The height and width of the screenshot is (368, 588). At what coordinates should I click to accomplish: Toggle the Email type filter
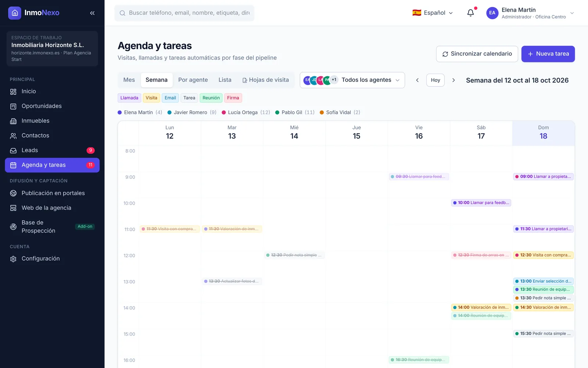(170, 98)
